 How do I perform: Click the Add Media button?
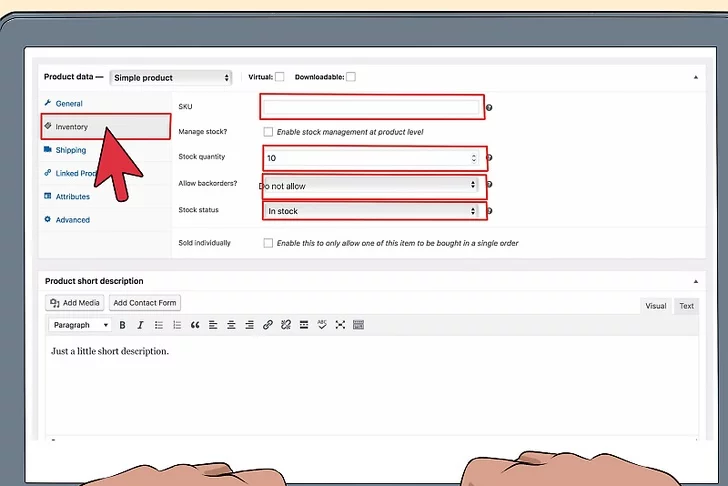click(x=74, y=303)
